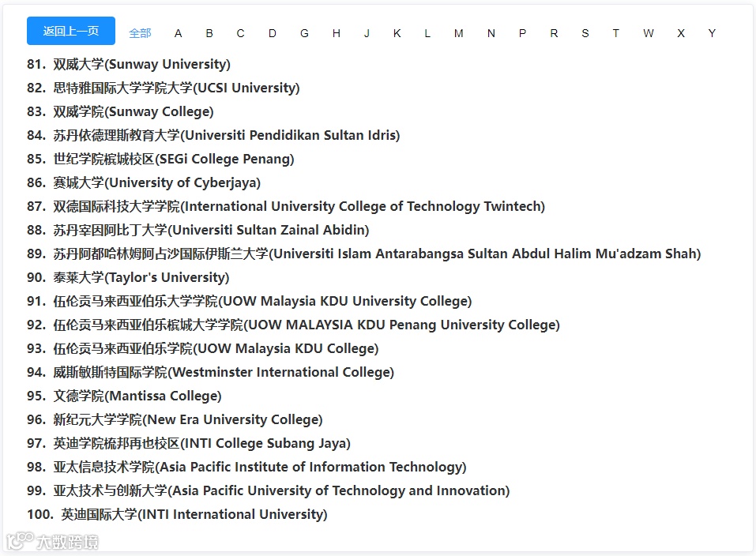Select entry 90 Taylor's University
This screenshot has height=556, width=756.
[128, 277]
